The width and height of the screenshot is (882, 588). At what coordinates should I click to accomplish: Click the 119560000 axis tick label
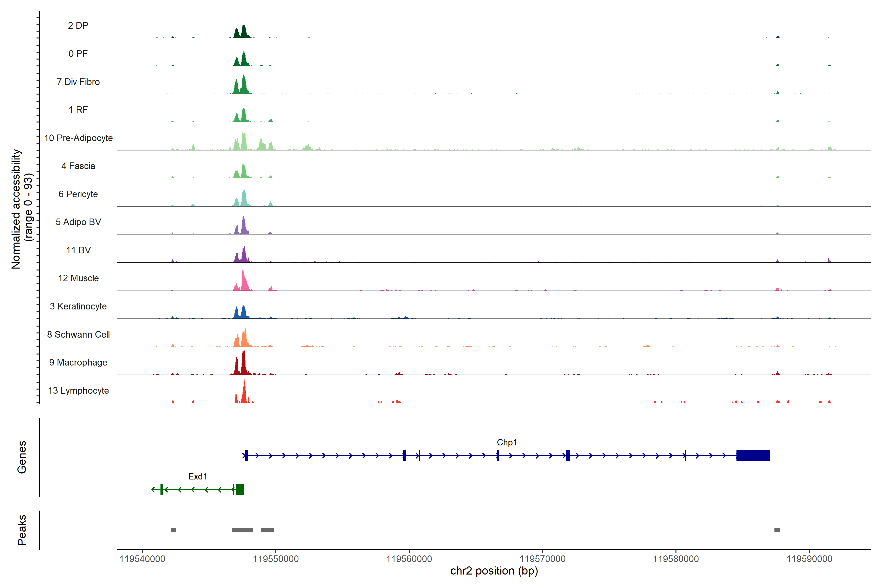(409, 559)
